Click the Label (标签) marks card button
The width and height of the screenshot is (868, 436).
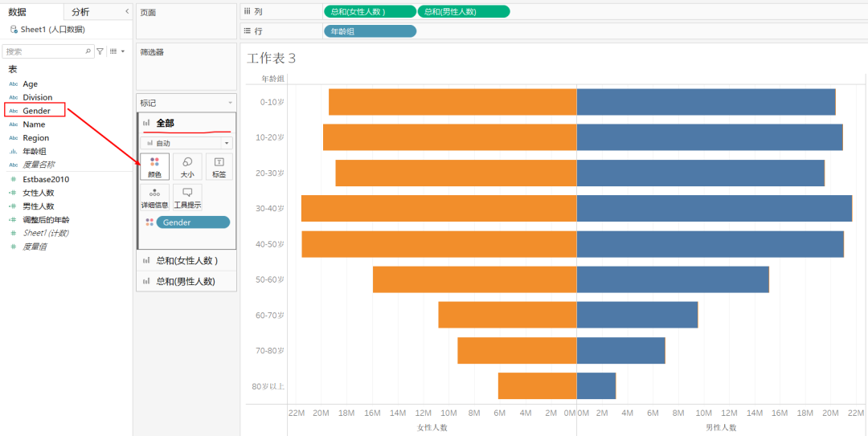point(219,166)
